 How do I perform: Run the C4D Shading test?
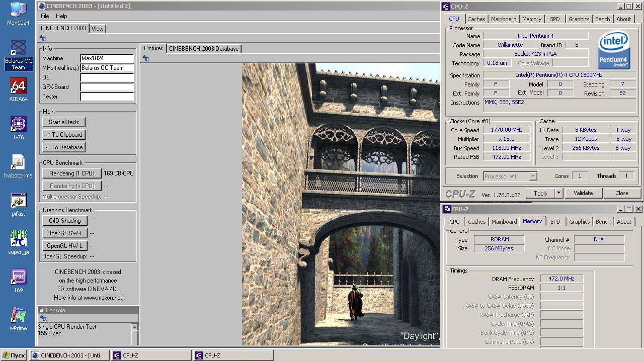point(65,221)
